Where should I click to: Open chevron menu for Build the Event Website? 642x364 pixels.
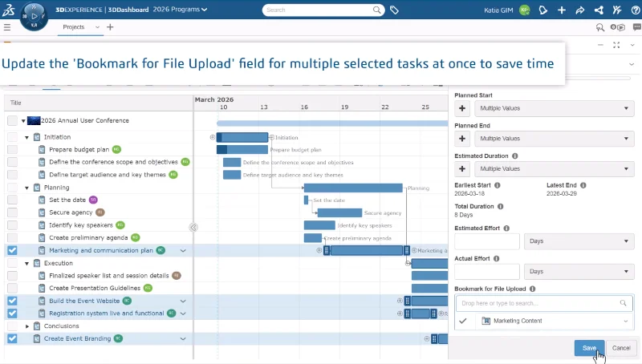[183, 301]
